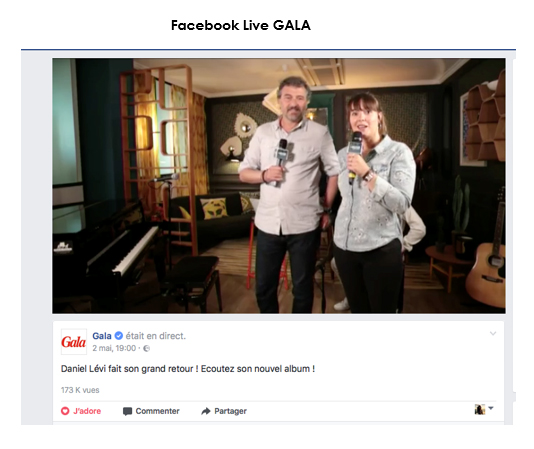Click the Commenter speech bubble icon
The width and height of the screenshot is (534, 449).
point(127,411)
